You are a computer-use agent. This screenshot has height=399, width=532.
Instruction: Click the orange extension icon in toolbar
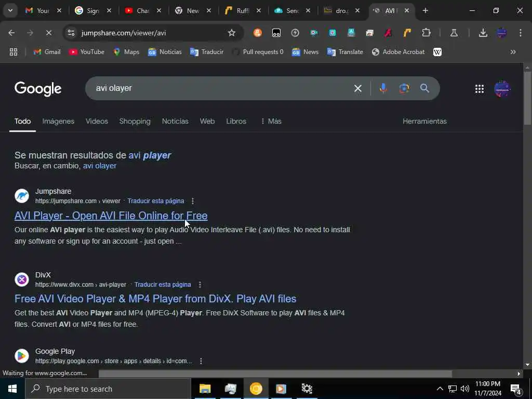coord(258,33)
